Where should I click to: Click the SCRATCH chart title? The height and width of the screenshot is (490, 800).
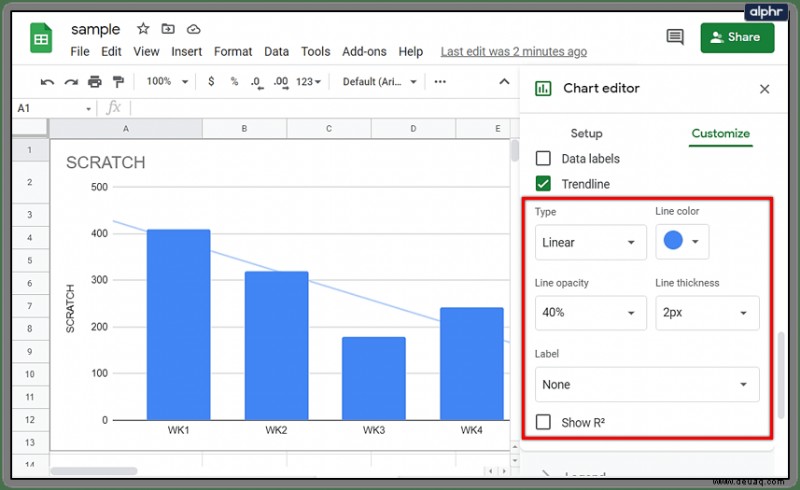coord(106,162)
